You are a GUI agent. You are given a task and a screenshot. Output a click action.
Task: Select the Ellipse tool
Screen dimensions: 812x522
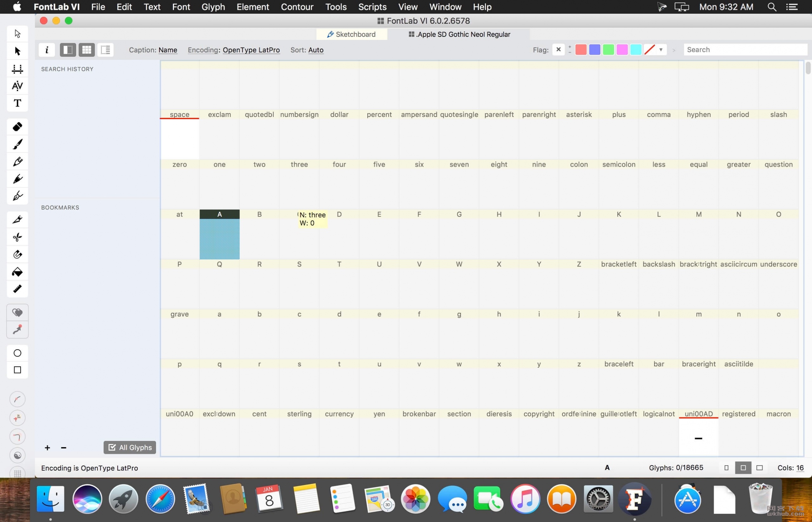point(17,353)
